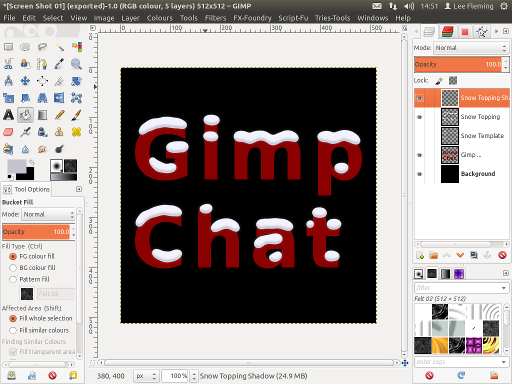Screen dimensions: 512x384
Task: Click the Felt 02 pattern preview button
Action: coord(27,294)
